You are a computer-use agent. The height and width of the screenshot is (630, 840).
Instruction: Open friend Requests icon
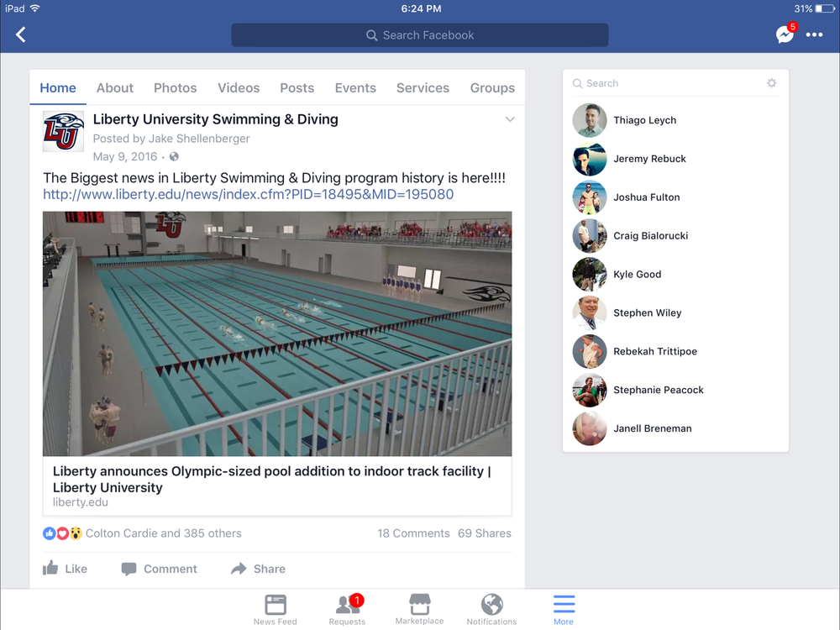point(347,610)
